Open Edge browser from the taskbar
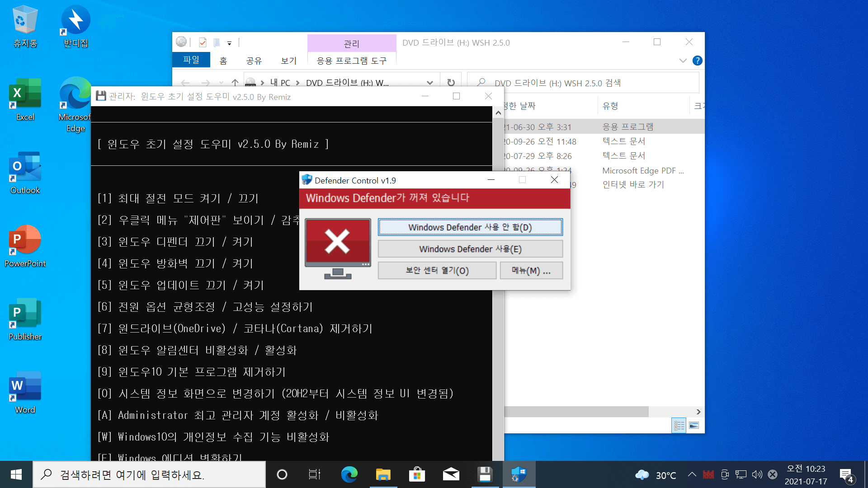This screenshot has width=868, height=488. pyautogui.click(x=349, y=474)
